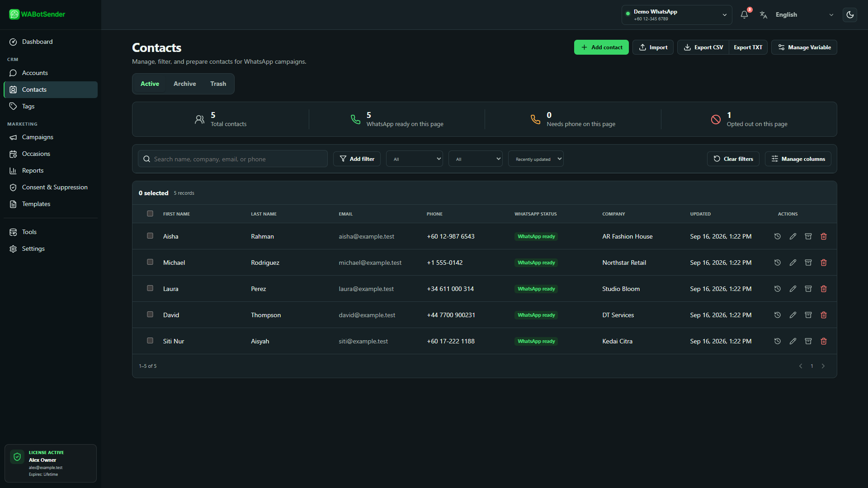Open English language dropdown

coord(805,14)
